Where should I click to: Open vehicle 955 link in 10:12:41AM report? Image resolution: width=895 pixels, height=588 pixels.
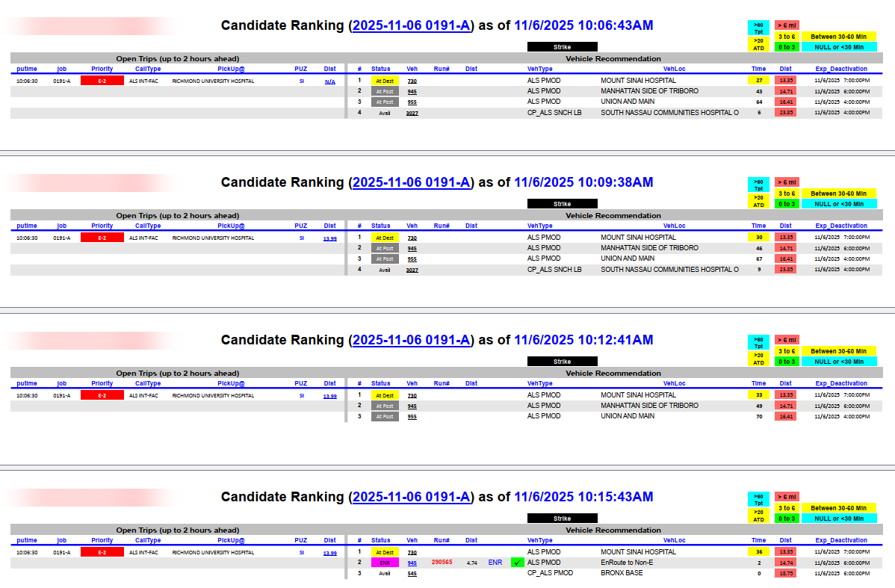pos(412,417)
